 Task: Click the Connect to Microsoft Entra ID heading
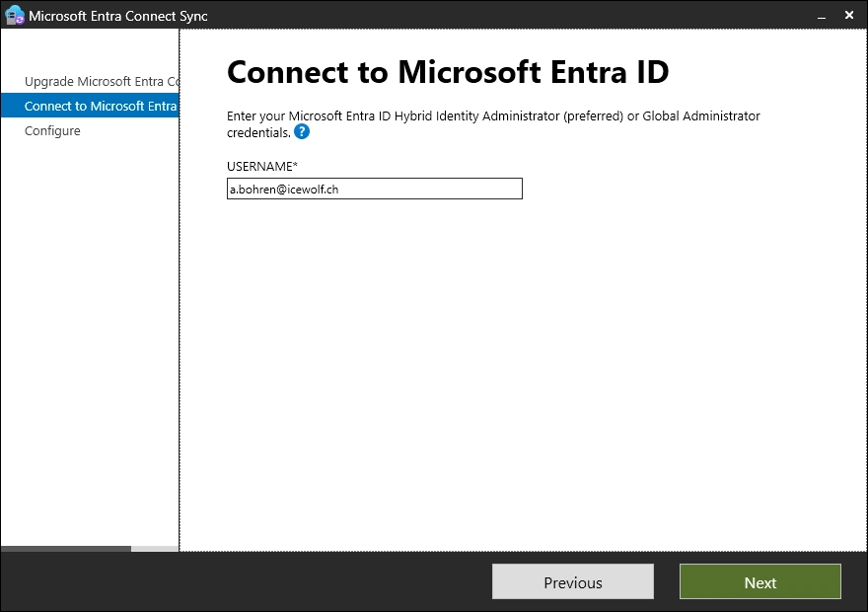coord(448,71)
